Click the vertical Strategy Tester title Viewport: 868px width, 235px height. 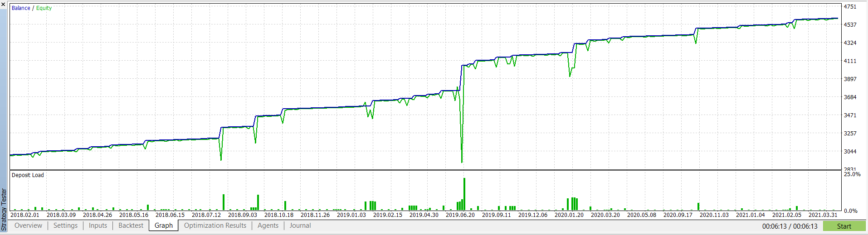pos(4,210)
